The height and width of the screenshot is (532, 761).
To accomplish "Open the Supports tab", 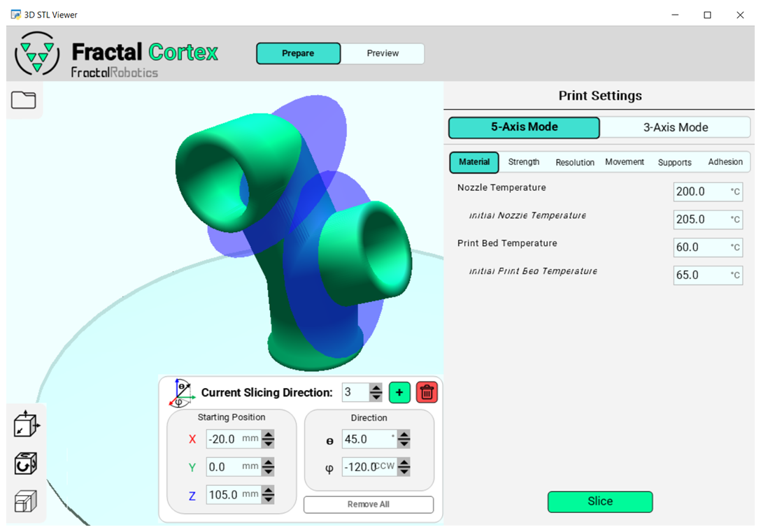I will (x=674, y=162).
